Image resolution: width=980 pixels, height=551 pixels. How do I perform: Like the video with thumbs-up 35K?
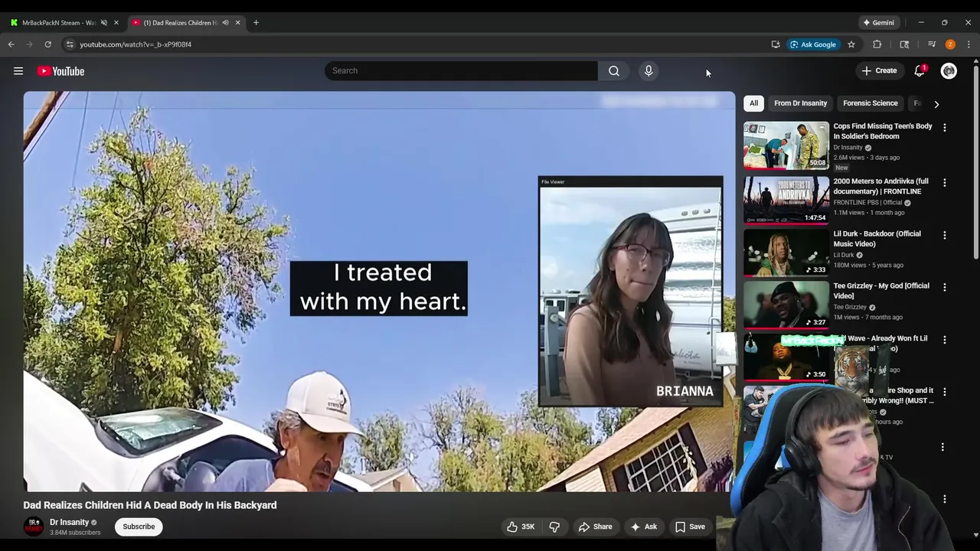point(521,527)
